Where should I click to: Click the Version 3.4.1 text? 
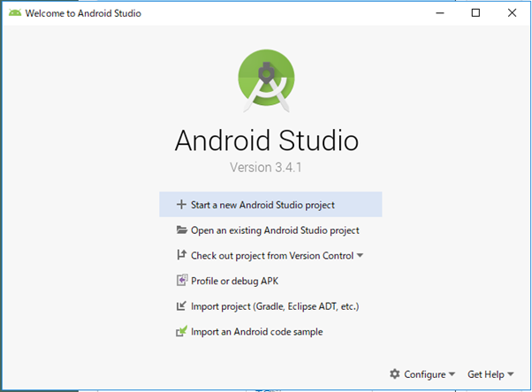(x=266, y=167)
